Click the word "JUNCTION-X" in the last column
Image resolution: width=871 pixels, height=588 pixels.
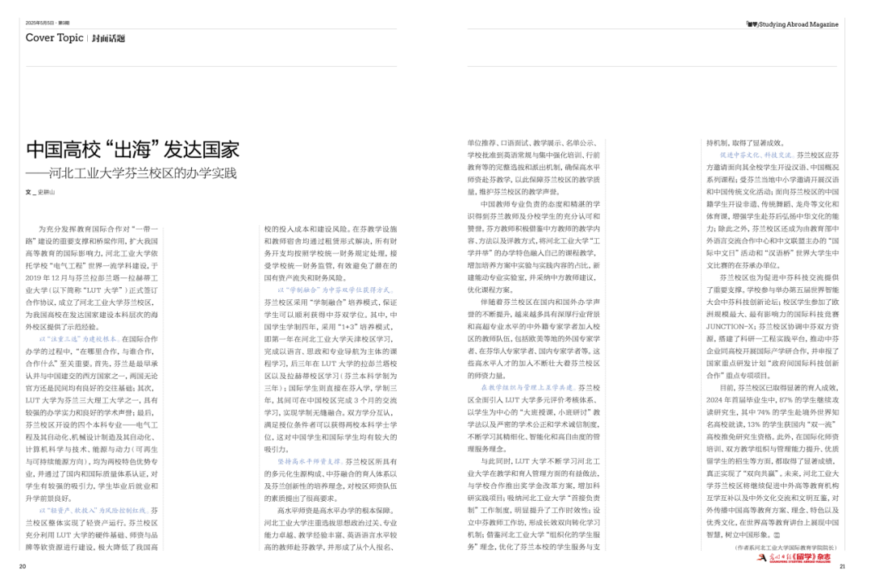click(x=731, y=327)
